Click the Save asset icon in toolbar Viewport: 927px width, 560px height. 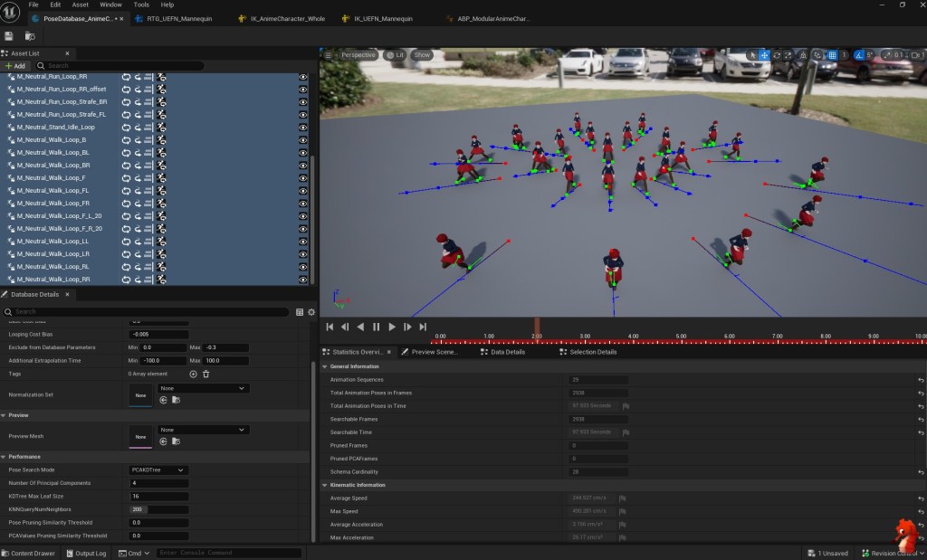pyautogui.click(x=9, y=36)
